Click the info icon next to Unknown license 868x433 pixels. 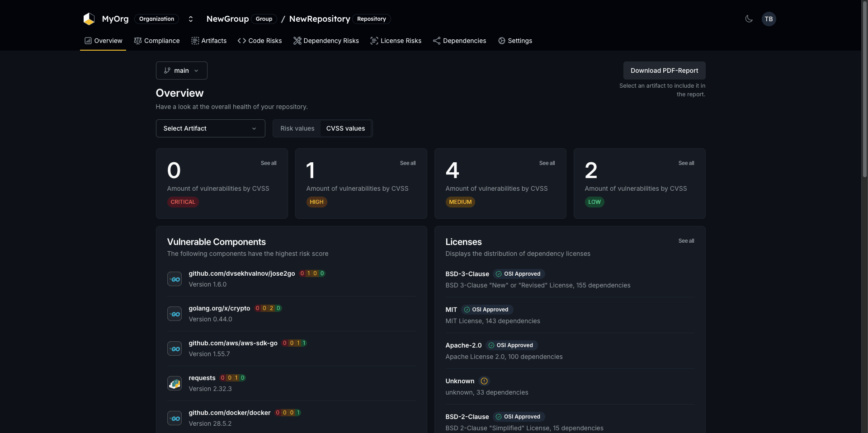click(x=484, y=381)
